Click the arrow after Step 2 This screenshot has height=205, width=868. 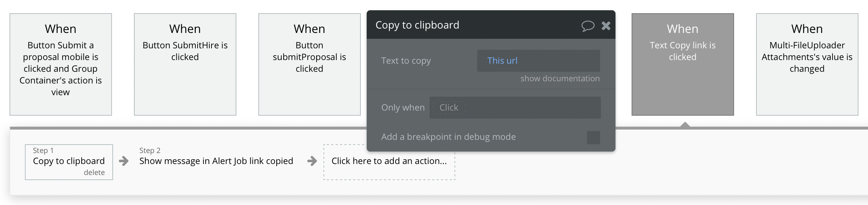(312, 161)
